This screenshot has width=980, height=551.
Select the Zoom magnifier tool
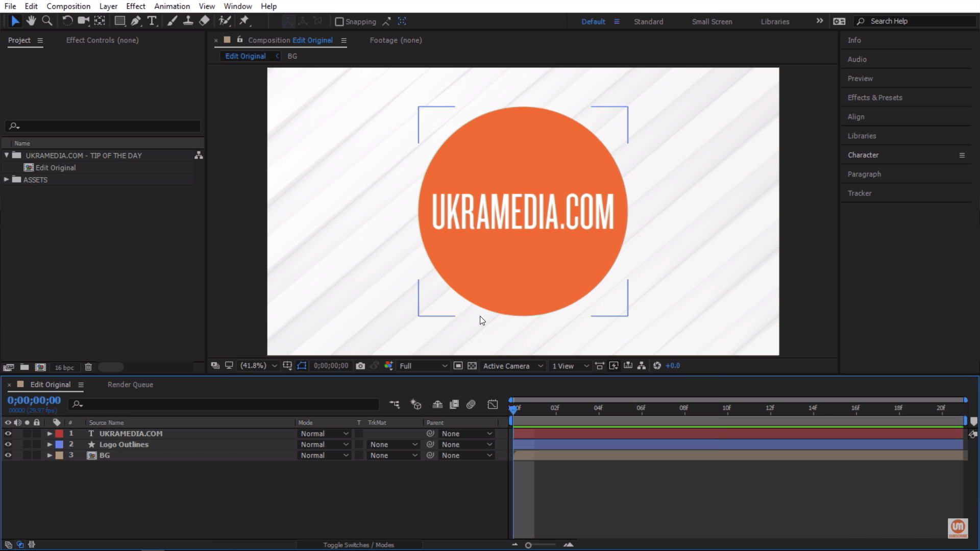[47, 21]
